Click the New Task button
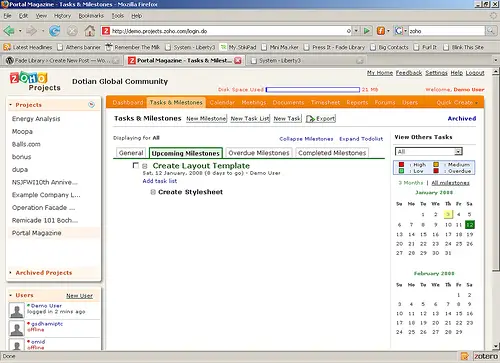Viewport: 500px width, 363px height. coord(287,118)
